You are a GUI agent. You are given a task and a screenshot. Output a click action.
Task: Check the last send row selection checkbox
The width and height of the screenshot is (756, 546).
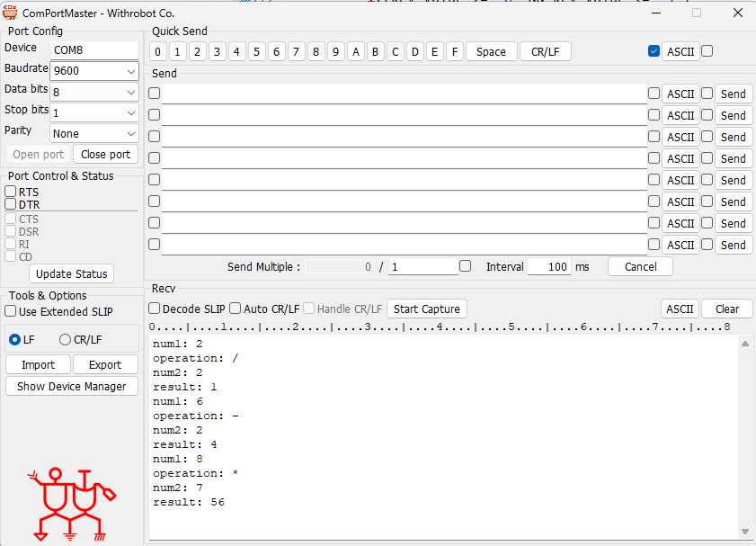[154, 244]
